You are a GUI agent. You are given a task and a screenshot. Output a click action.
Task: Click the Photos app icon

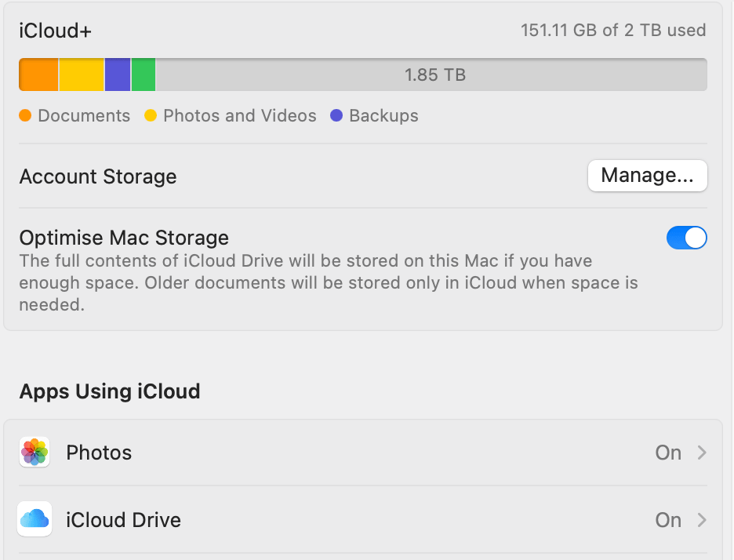coord(34,453)
